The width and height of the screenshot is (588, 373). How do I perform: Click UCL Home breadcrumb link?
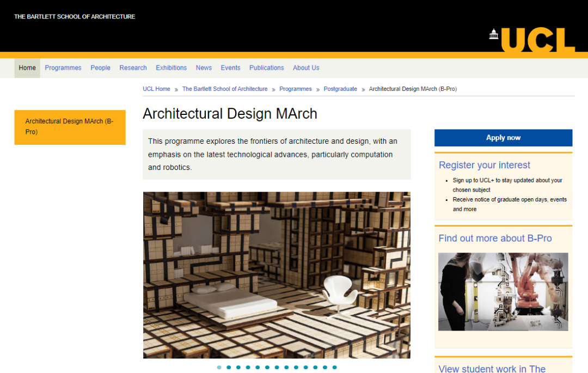coord(156,89)
